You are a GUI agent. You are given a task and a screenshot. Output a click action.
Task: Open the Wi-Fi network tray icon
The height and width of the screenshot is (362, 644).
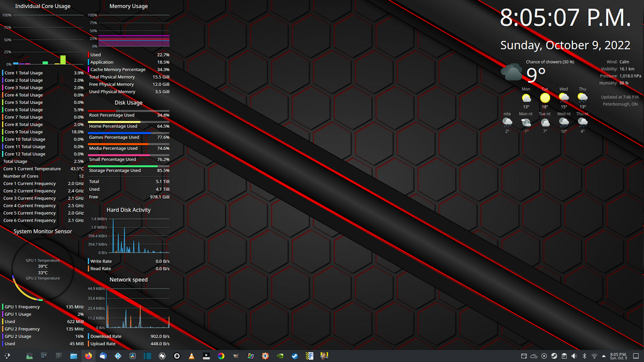(594, 356)
